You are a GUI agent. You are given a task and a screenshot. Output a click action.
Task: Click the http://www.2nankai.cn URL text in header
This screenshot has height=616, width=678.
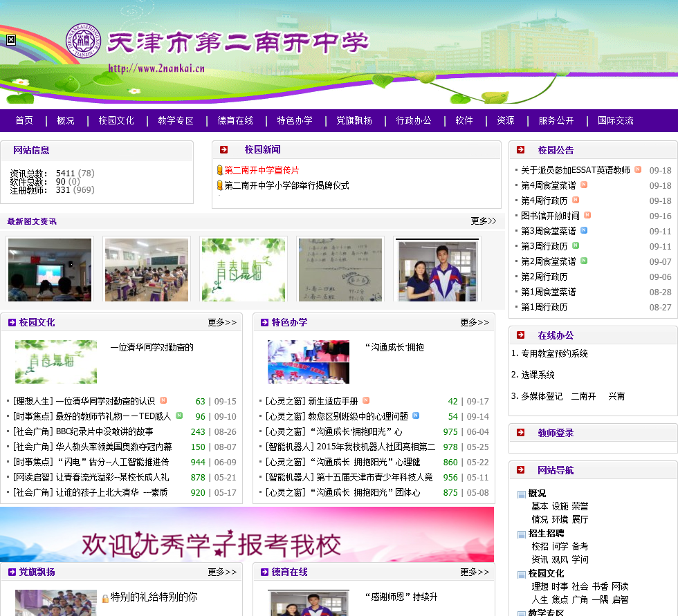(x=156, y=68)
